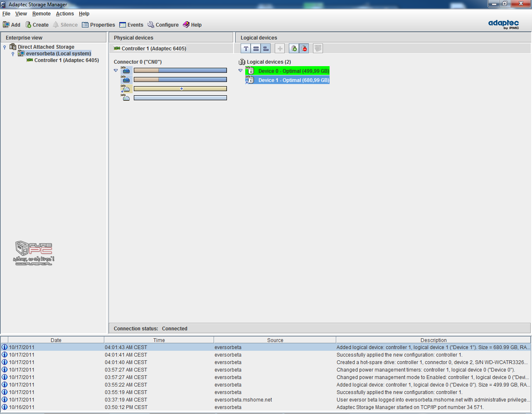Select the 03:57:27 power management timers event

pos(266,370)
